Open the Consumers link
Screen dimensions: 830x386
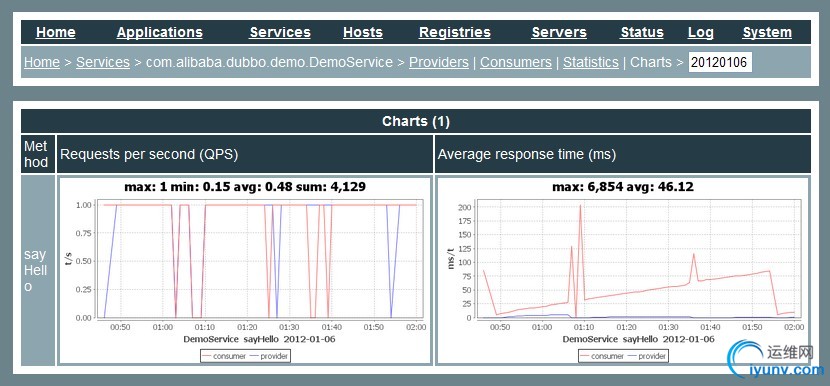[516, 62]
